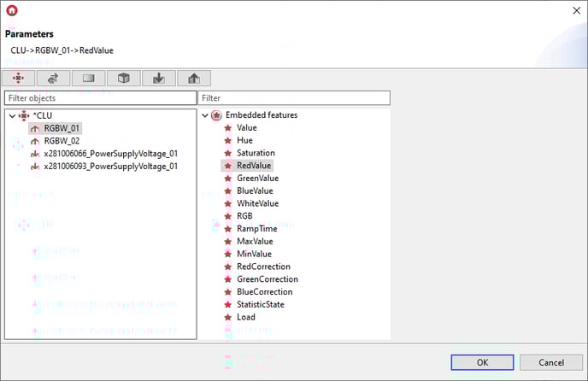Click the download arrow toolbar icon
The width and height of the screenshot is (588, 381).
(x=158, y=78)
